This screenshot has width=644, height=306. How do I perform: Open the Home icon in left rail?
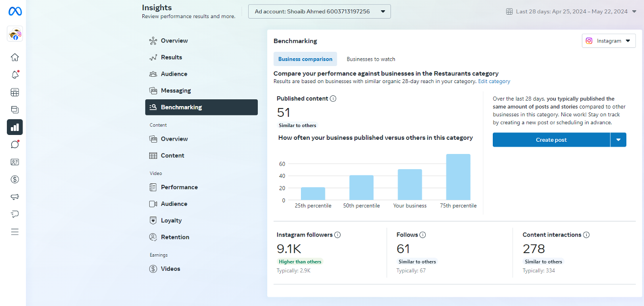15,57
